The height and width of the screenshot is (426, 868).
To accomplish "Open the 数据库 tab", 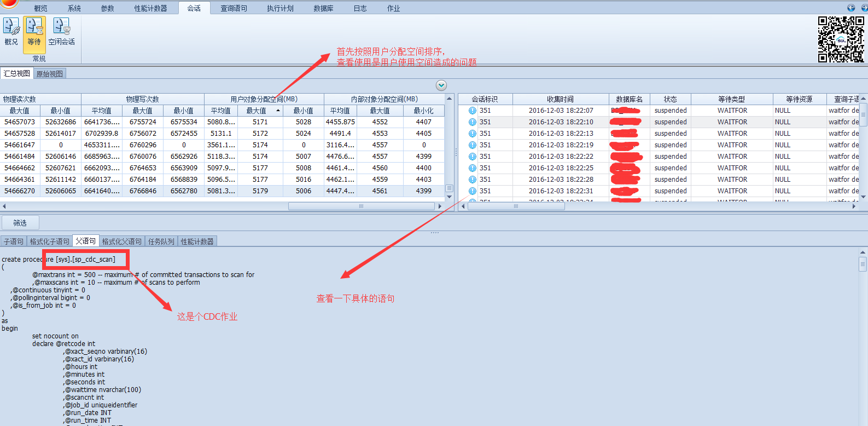I will coord(324,8).
